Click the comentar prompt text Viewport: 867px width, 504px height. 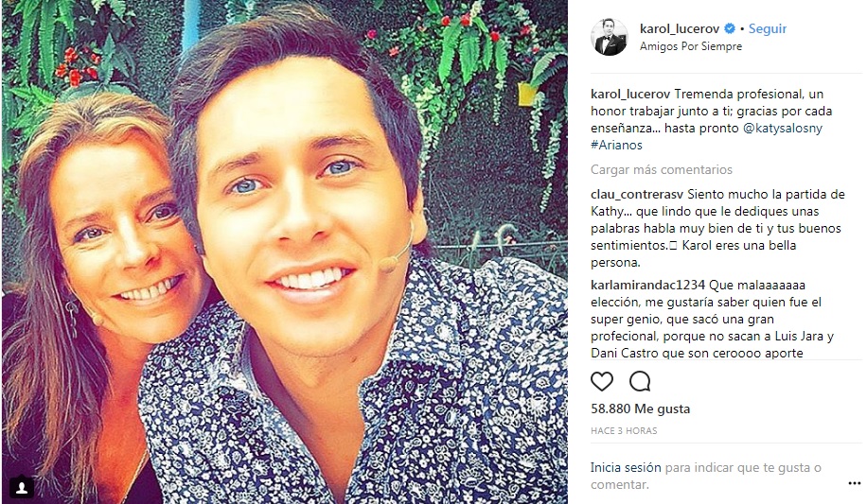[619, 485]
